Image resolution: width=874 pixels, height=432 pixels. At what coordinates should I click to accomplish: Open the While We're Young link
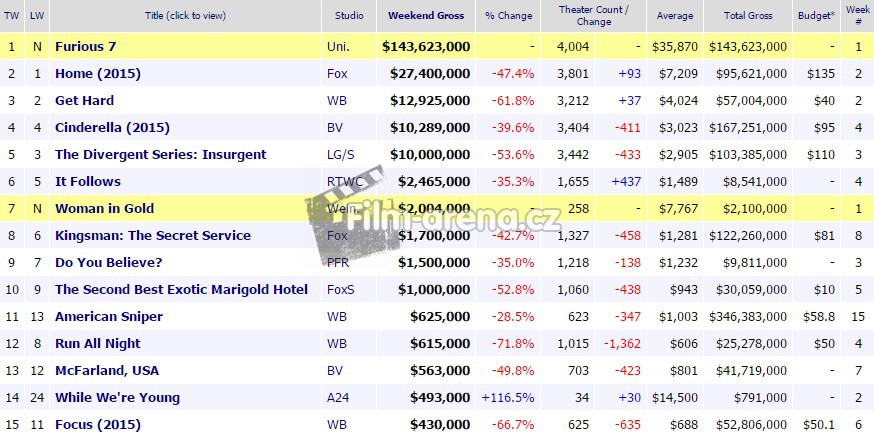pos(117,397)
